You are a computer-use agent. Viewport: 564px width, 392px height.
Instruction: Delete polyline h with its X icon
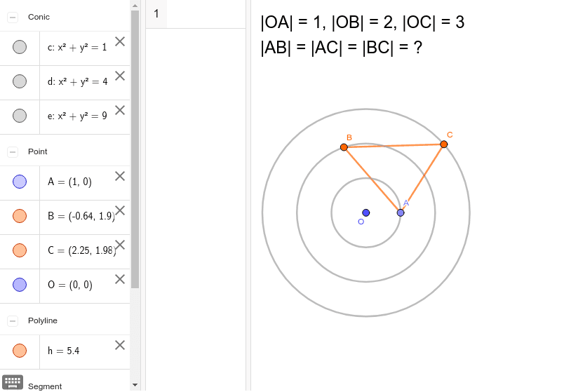[120, 345]
